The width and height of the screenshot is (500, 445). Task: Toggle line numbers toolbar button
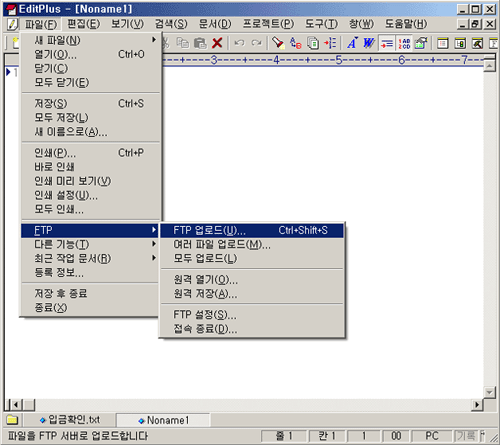coord(404,43)
